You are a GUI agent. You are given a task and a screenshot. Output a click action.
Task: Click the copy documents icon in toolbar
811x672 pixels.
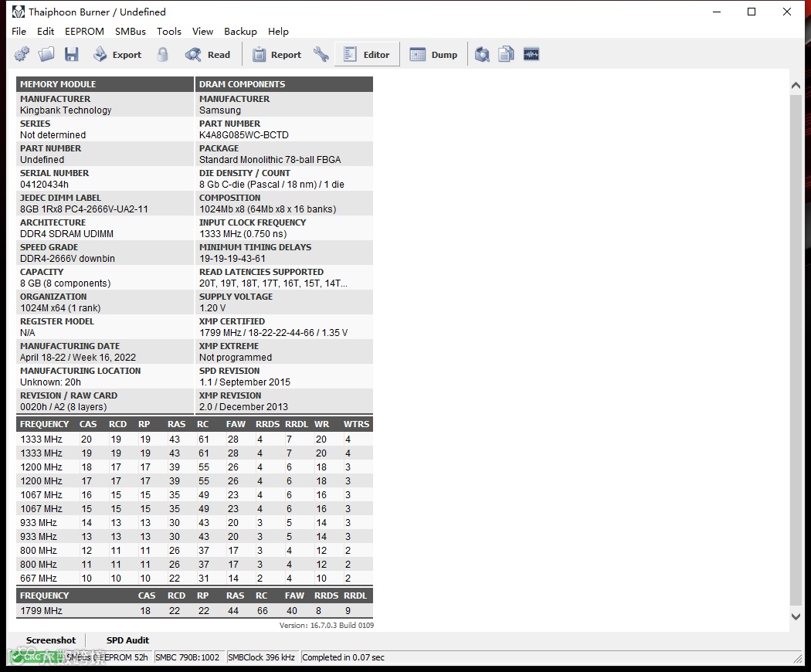pyautogui.click(x=507, y=54)
